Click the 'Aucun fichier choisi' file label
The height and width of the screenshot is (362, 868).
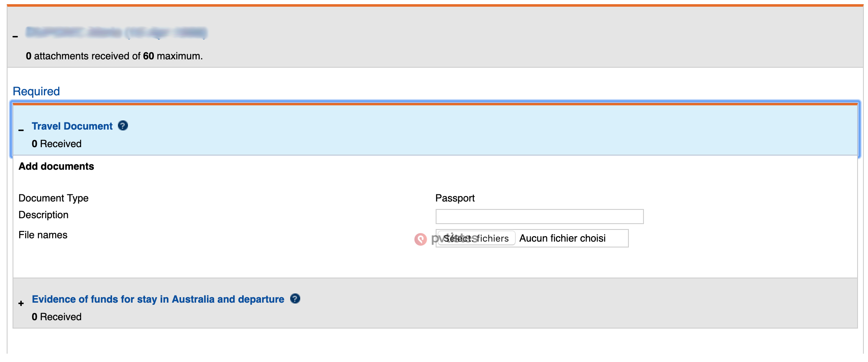point(562,238)
